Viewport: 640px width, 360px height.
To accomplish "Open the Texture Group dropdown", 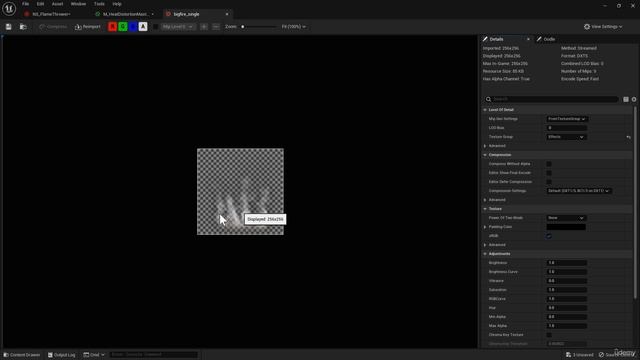I will coord(567,137).
